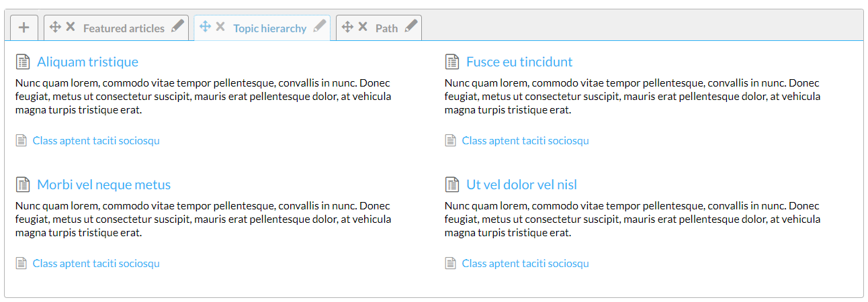
Task: Open the Fusce eu tincidunt article
Action: pos(519,62)
